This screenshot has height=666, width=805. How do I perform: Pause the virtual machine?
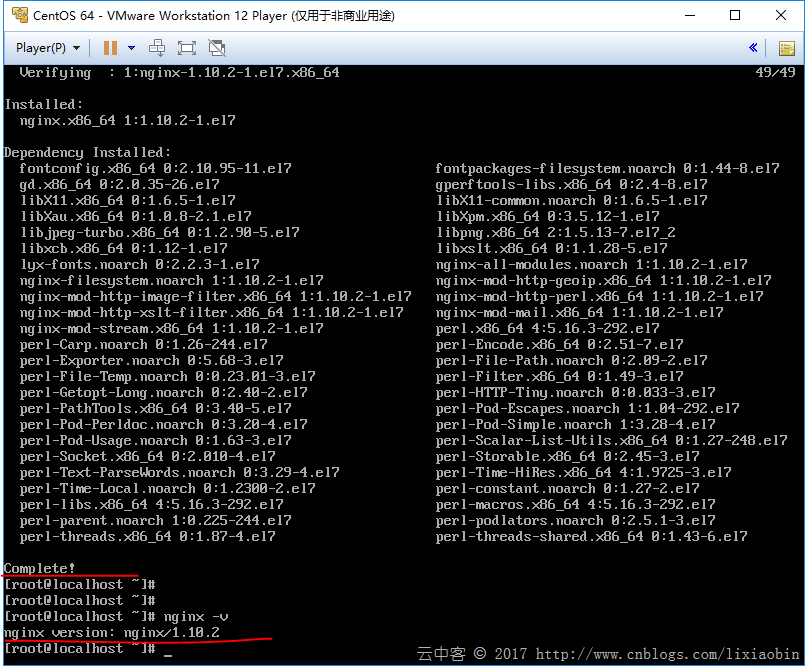[110, 48]
